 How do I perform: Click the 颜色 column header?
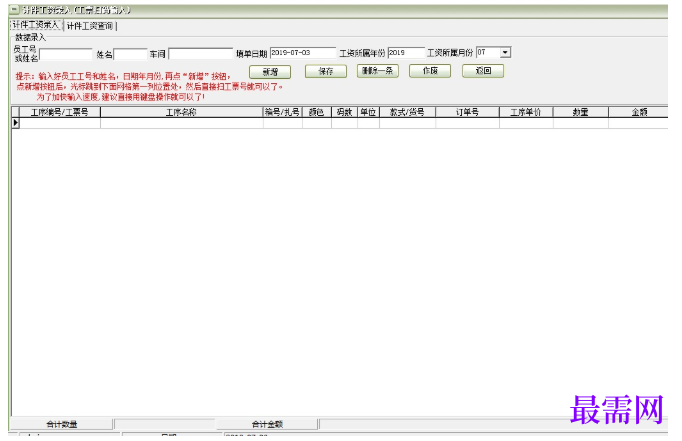(x=317, y=112)
